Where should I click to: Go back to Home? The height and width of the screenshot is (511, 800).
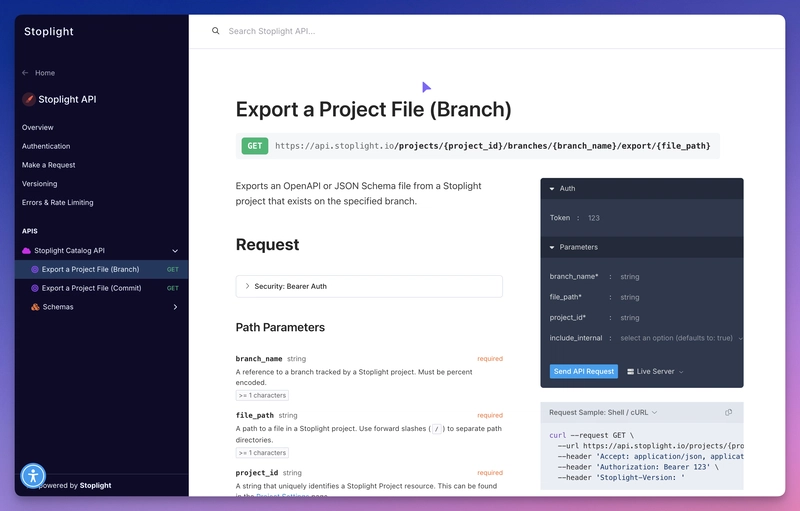click(45, 73)
